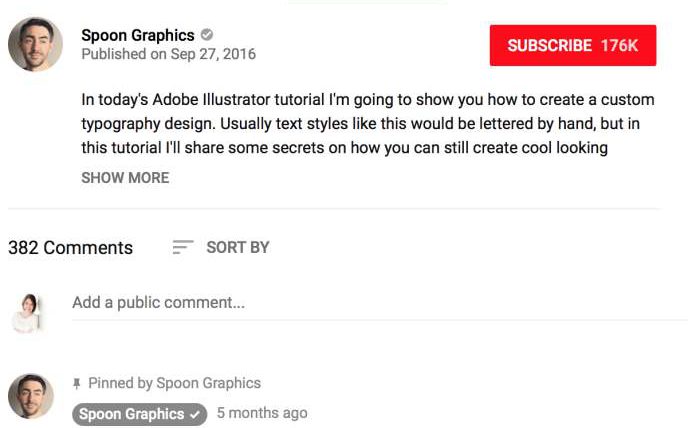Click the Spoon Graphics channel avatar at top
The width and height of the screenshot is (700, 428).
(x=35, y=44)
